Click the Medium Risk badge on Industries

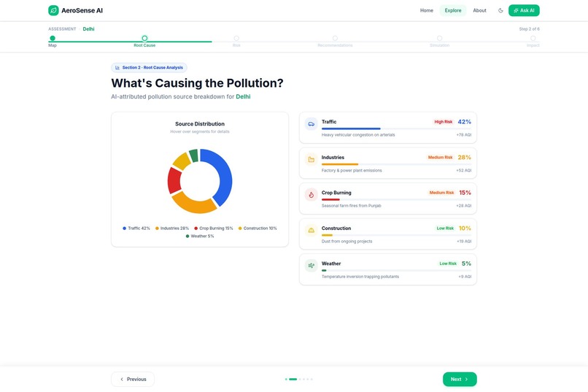(440, 157)
